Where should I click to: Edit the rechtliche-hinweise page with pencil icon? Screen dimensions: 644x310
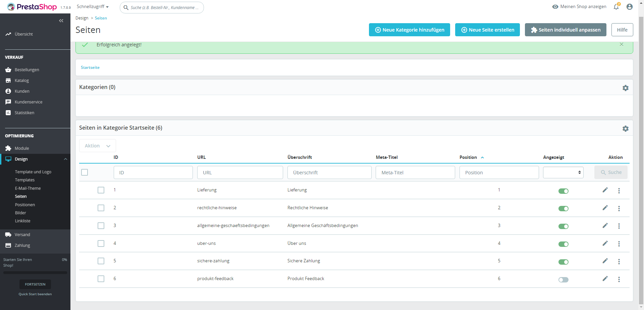pos(605,208)
